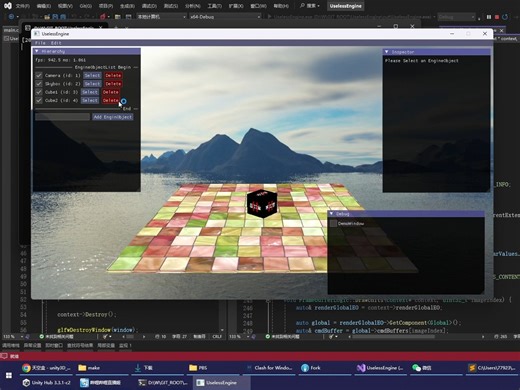Pause debugging with the toolbar pause icon
The height and width of the screenshot is (390, 520).
point(489,17)
